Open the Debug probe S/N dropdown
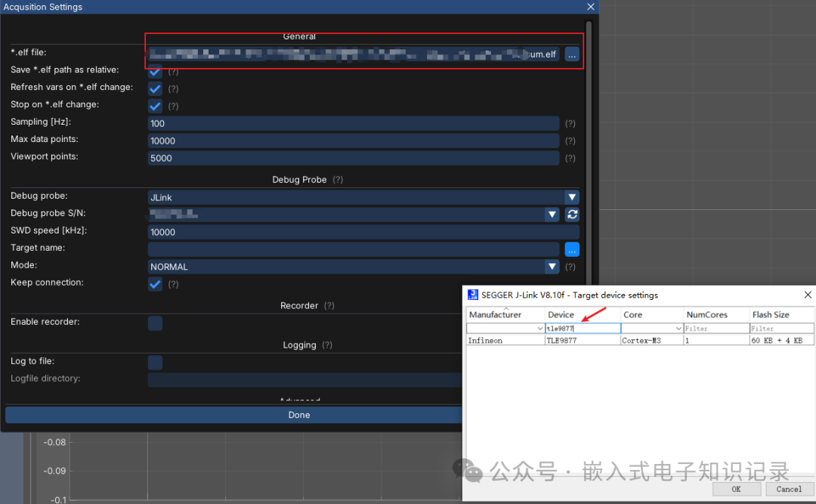The image size is (816, 504). pos(552,215)
